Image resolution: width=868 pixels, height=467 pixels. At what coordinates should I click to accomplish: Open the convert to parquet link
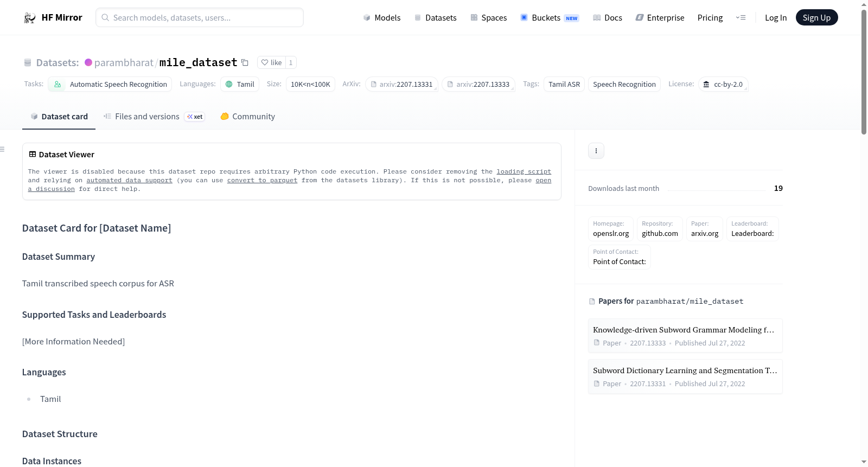(x=262, y=180)
